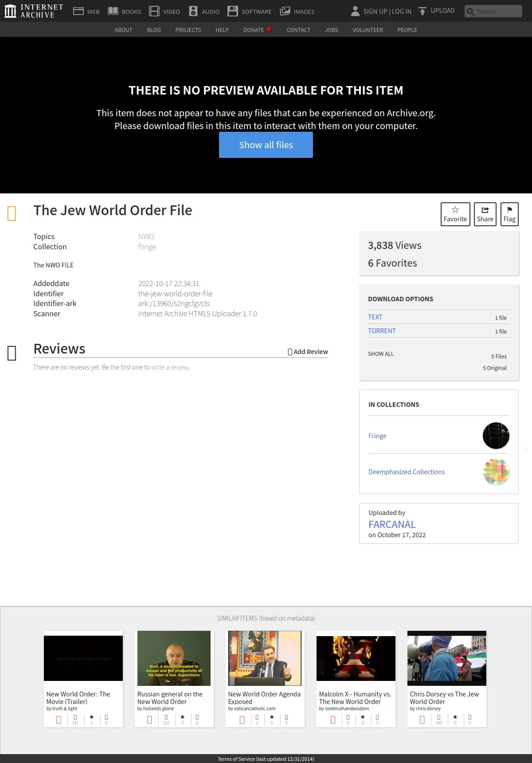
Task: Click media type icon under Russian general item
Action: click(149, 720)
